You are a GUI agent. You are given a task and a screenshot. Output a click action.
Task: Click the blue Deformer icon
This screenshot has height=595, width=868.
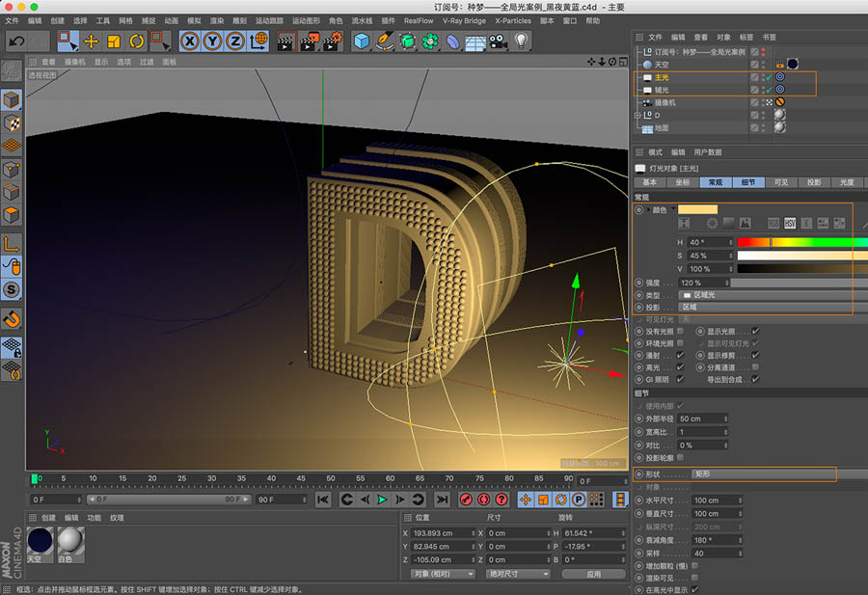click(453, 41)
